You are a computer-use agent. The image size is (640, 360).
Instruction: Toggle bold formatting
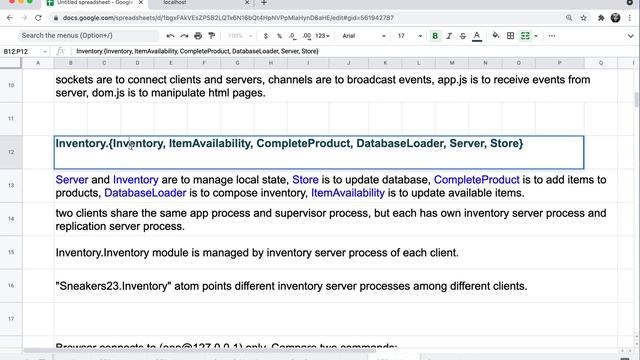click(x=435, y=36)
